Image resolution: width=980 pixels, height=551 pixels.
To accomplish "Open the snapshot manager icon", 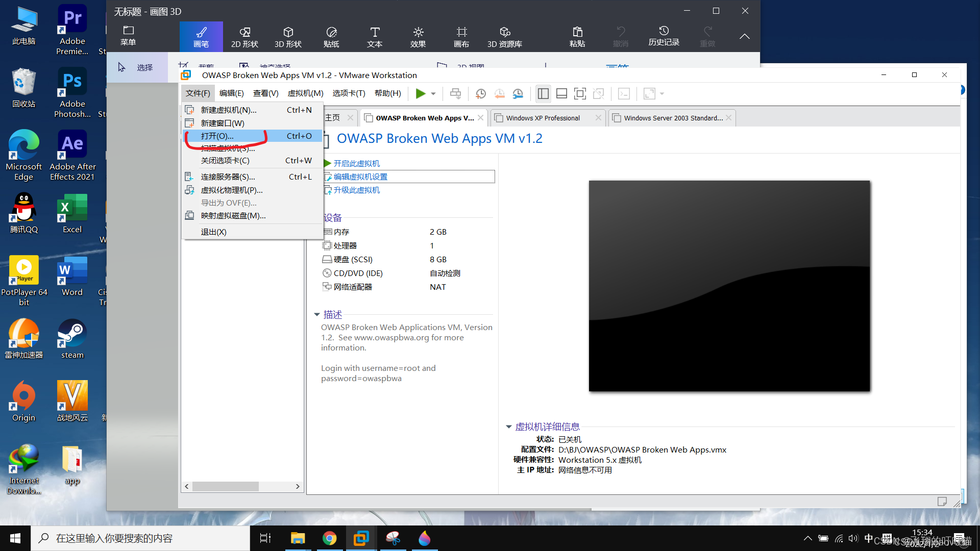I will [x=518, y=93].
